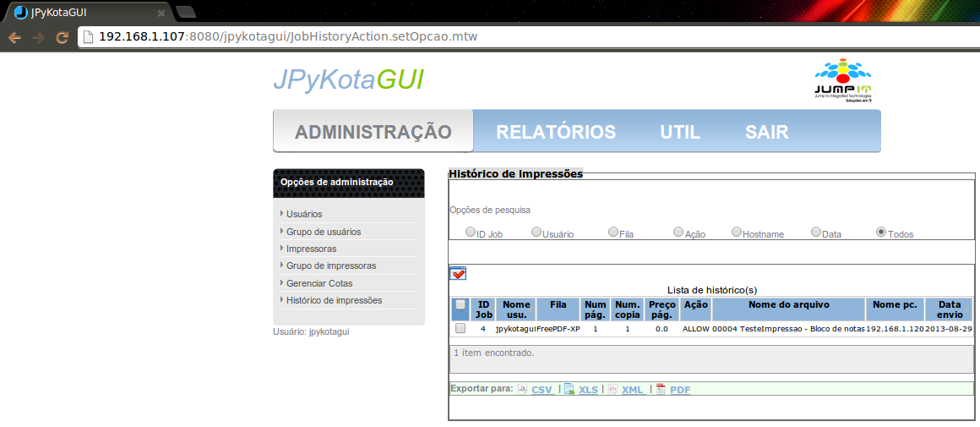The width and height of the screenshot is (980, 427).
Task: Sort by the Preço pág. column header
Action: point(662,309)
